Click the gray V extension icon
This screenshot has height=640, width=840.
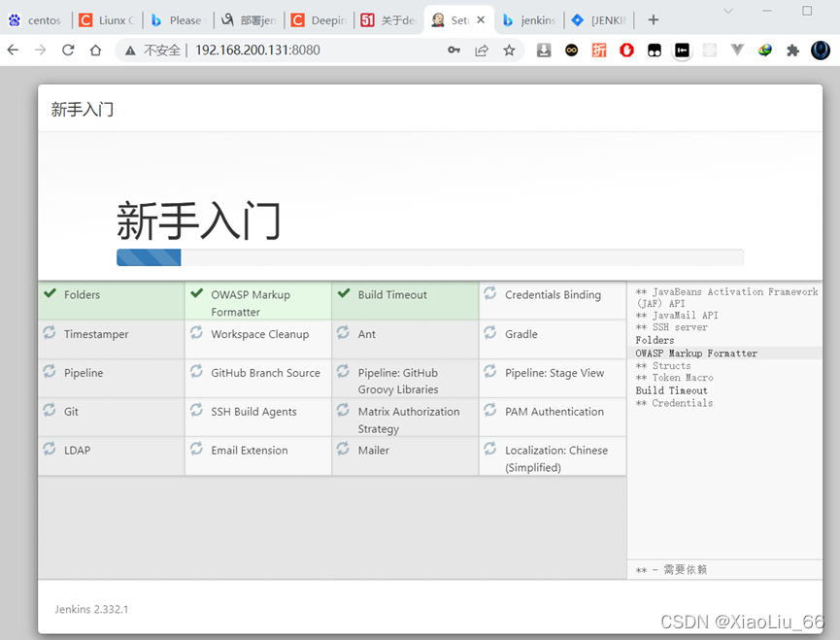pos(737,51)
